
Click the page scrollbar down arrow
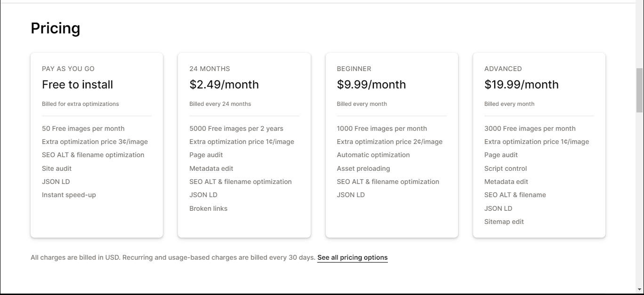point(640,289)
